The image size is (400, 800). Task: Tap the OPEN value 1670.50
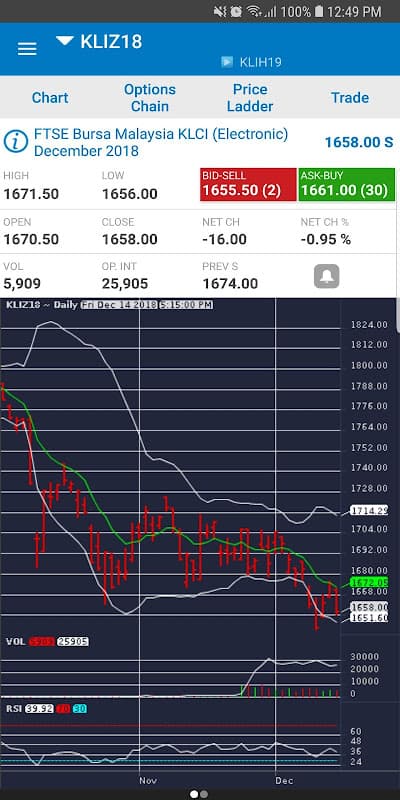point(31,239)
